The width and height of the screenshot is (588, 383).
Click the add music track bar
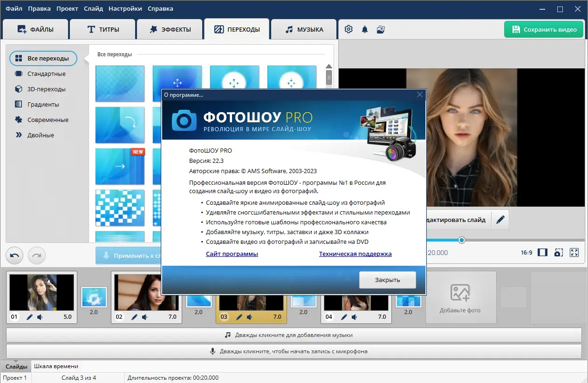pos(294,335)
